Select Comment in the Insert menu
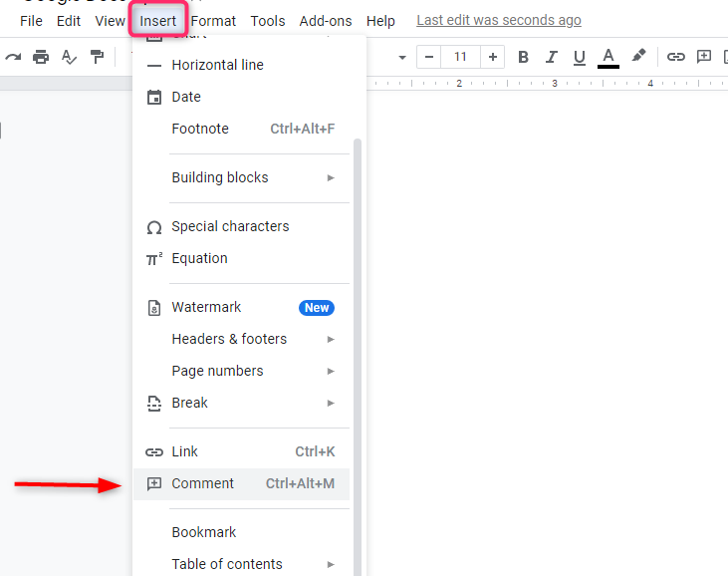The image size is (728, 576). [x=241, y=483]
